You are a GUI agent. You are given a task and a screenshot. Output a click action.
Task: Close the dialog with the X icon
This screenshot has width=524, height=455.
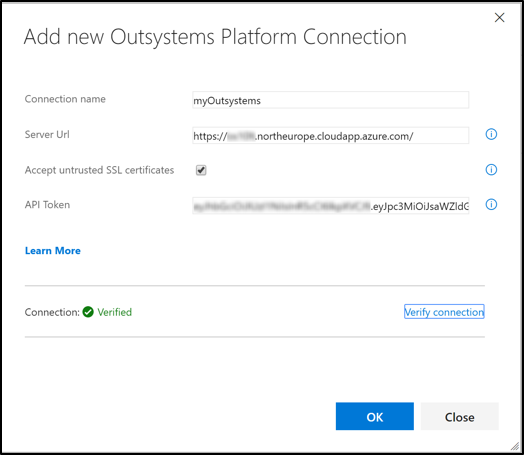tap(499, 18)
